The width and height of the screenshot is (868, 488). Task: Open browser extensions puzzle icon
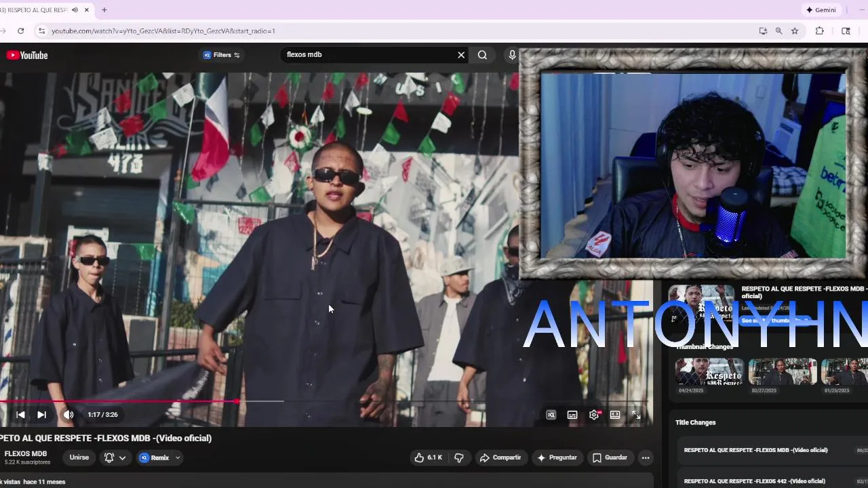click(819, 31)
